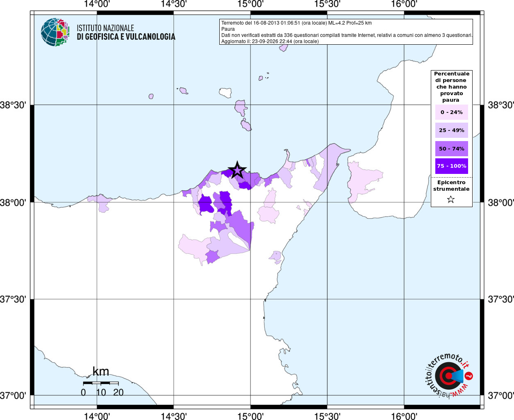The width and height of the screenshot is (514, 420).
Task: Select the 25 - 49% legend swatch
Action: pos(451,130)
